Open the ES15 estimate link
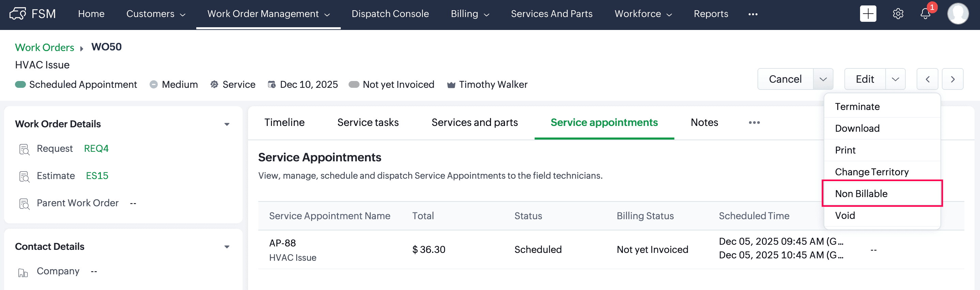Screen dimensions: 980x290 (97, 176)
